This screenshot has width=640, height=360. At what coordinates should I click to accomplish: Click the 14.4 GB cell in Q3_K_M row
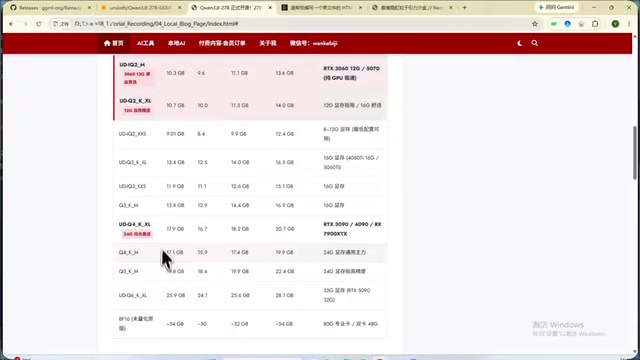(x=240, y=205)
